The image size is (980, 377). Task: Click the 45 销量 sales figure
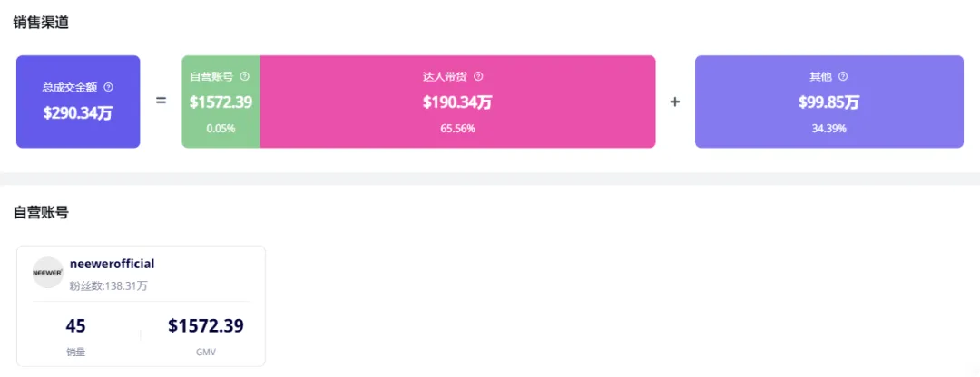(x=75, y=326)
